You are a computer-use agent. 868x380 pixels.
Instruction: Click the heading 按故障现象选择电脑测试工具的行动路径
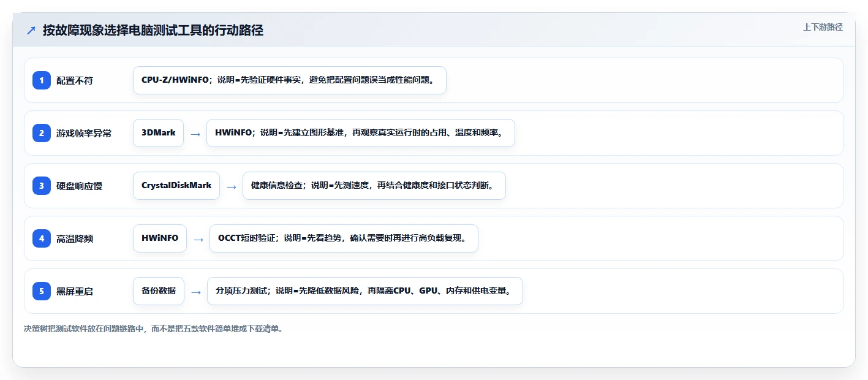[153, 30]
